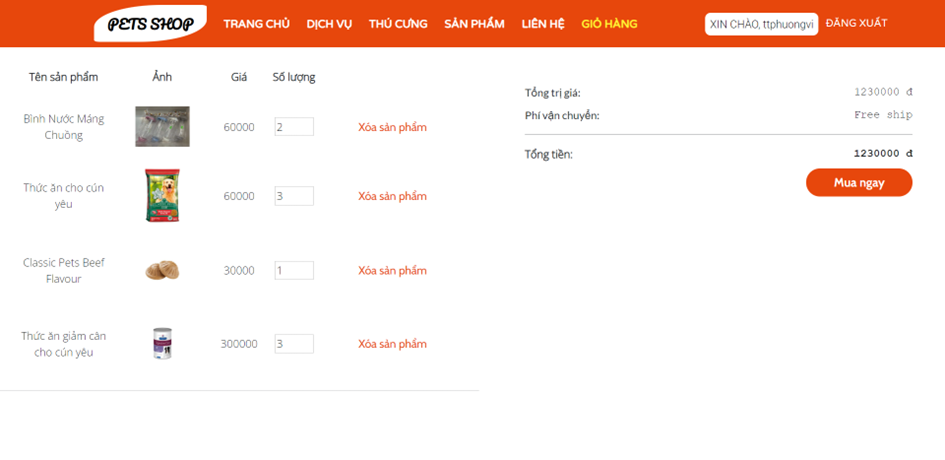Focus quantity field of Thức ăn giảm cân
Image resolution: width=945 pixels, height=460 pixels.
[x=294, y=344]
